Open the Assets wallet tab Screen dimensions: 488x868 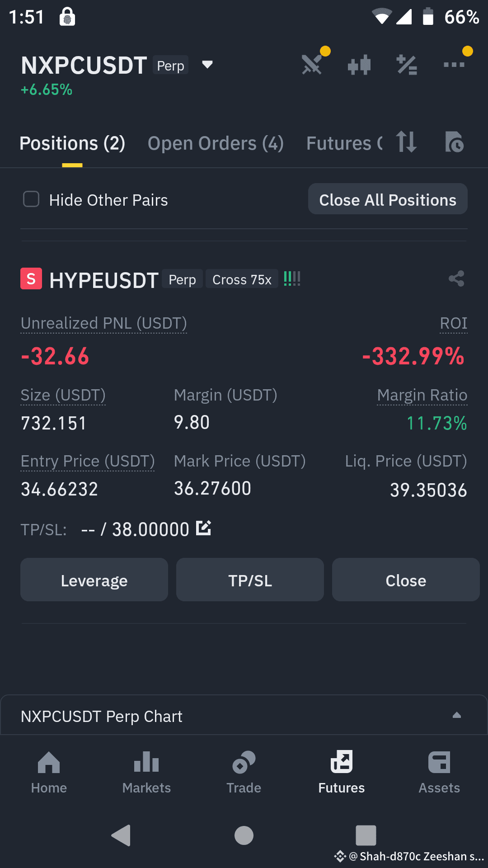pyautogui.click(x=439, y=772)
